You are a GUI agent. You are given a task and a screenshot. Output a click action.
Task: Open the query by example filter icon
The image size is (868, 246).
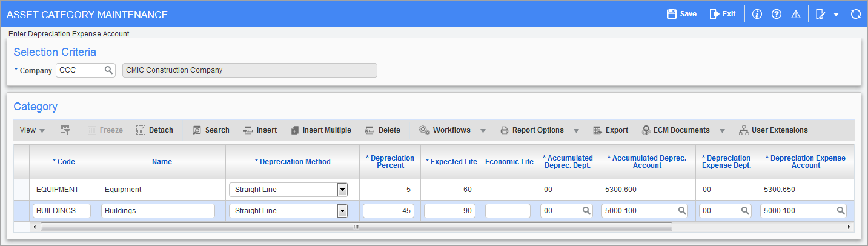click(65, 130)
